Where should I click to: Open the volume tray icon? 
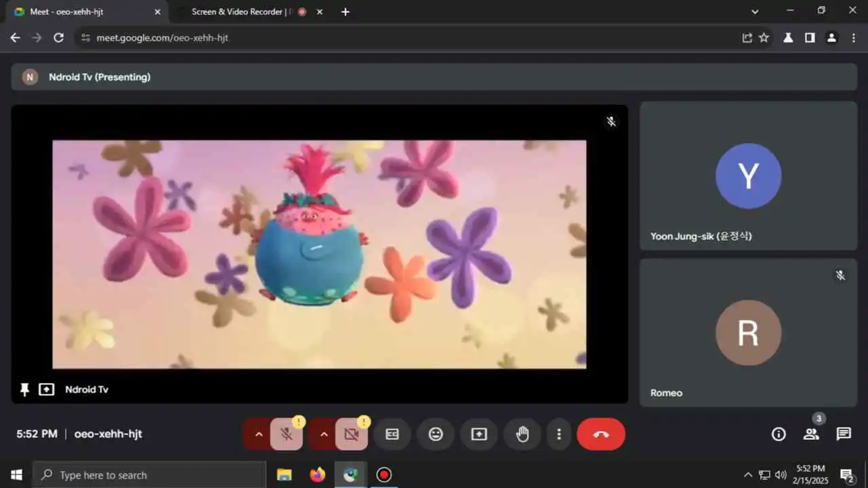(x=781, y=475)
